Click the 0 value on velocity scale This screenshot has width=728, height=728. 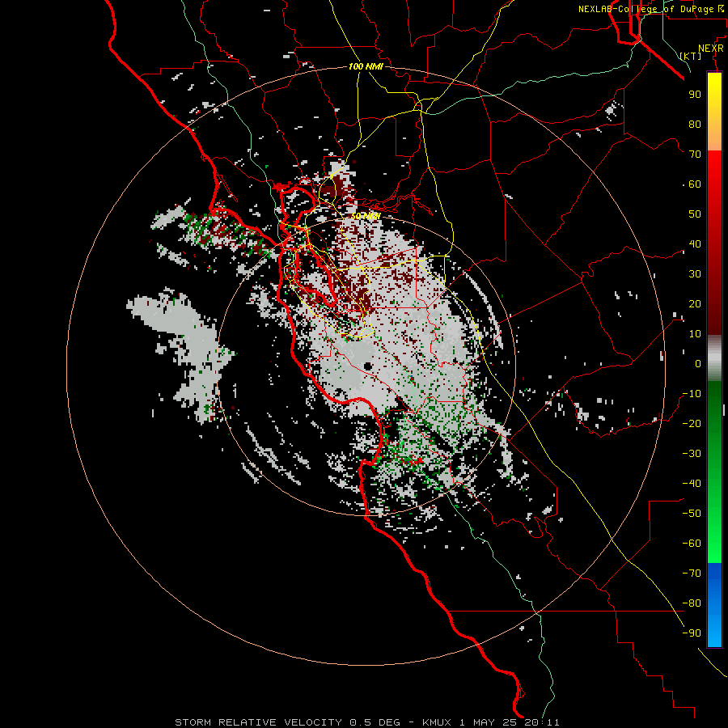pos(698,364)
